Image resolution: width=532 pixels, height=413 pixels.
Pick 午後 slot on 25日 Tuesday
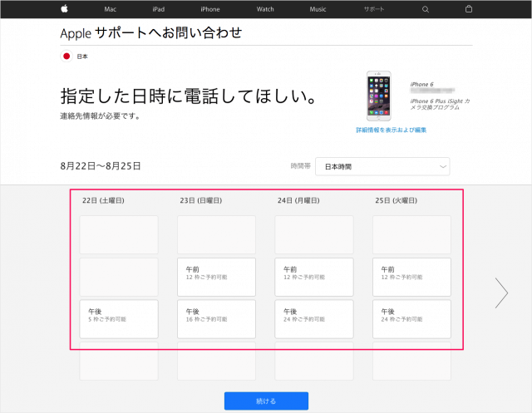(x=411, y=319)
